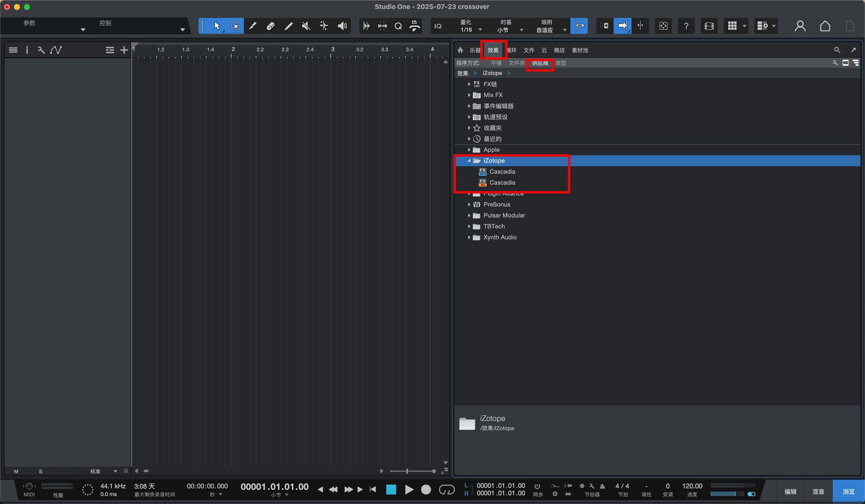Select the Arrow tool
This screenshot has height=504, width=865.
click(x=217, y=26)
